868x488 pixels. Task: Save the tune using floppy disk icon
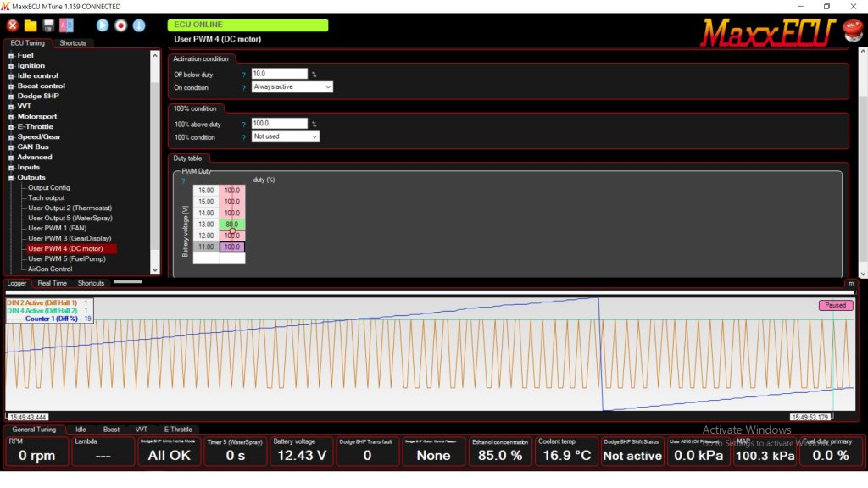click(x=48, y=25)
